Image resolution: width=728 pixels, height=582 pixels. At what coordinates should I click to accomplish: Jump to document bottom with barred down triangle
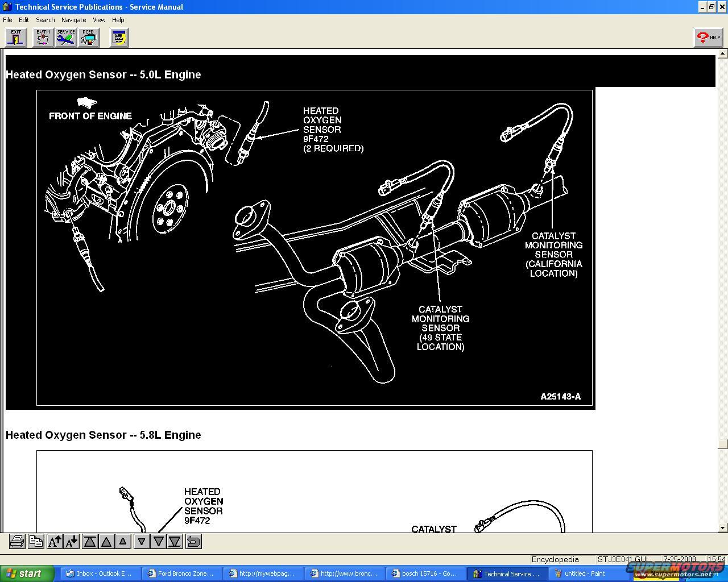pos(175,542)
